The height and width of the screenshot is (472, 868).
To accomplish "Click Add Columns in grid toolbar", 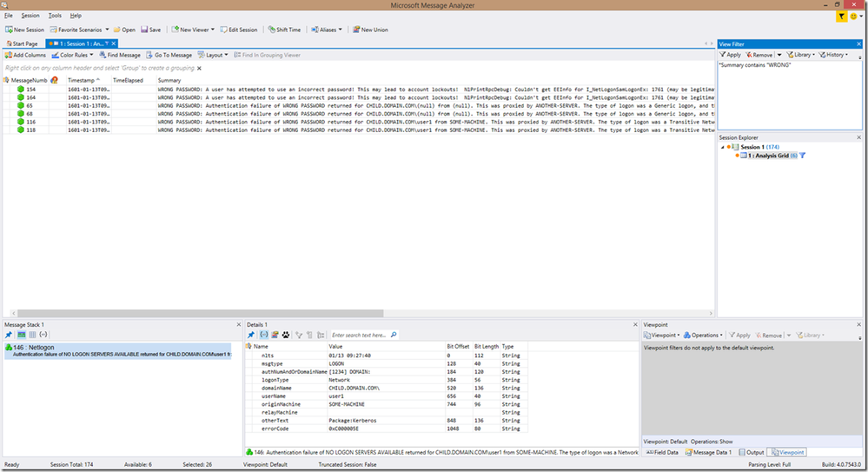I will [x=25, y=56].
